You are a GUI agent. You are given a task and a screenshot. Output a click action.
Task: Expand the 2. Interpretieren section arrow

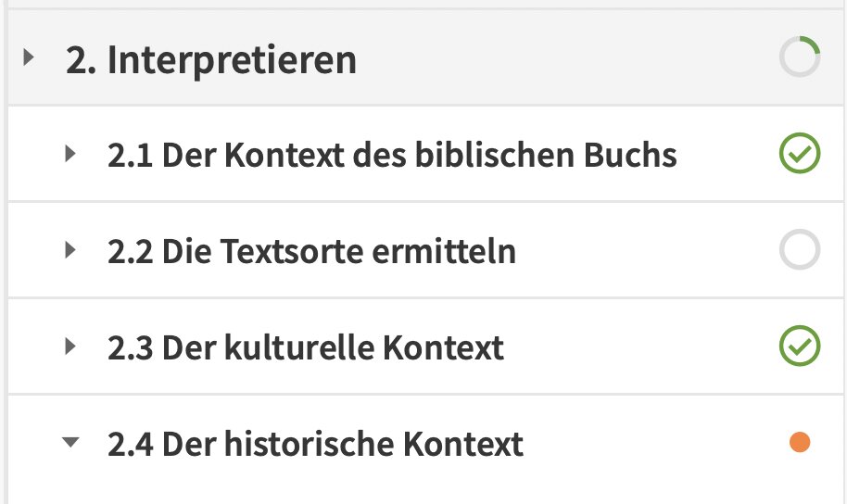(x=29, y=57)
